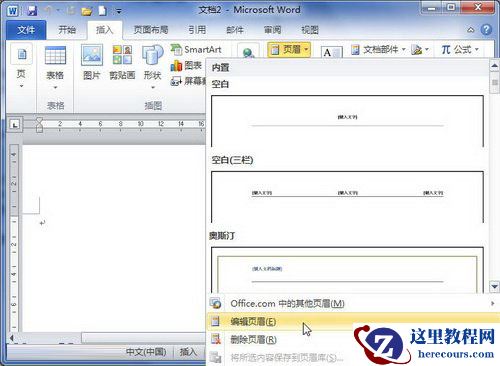The image size is (500, 366).
Task: Click the text box icon with letter A
Action: (331, 52)
